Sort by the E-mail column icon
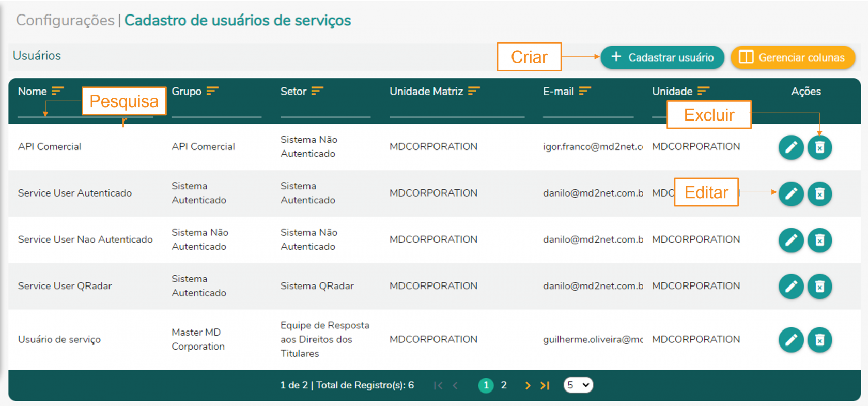868x406 pixels. (x=585, y=91)
